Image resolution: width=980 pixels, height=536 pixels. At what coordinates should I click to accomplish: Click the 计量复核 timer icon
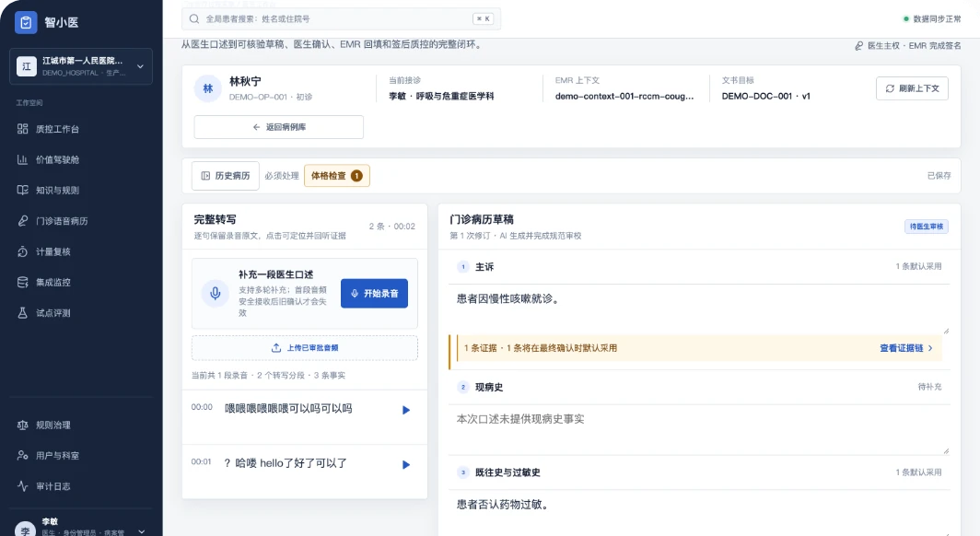[x=22, y=251]
